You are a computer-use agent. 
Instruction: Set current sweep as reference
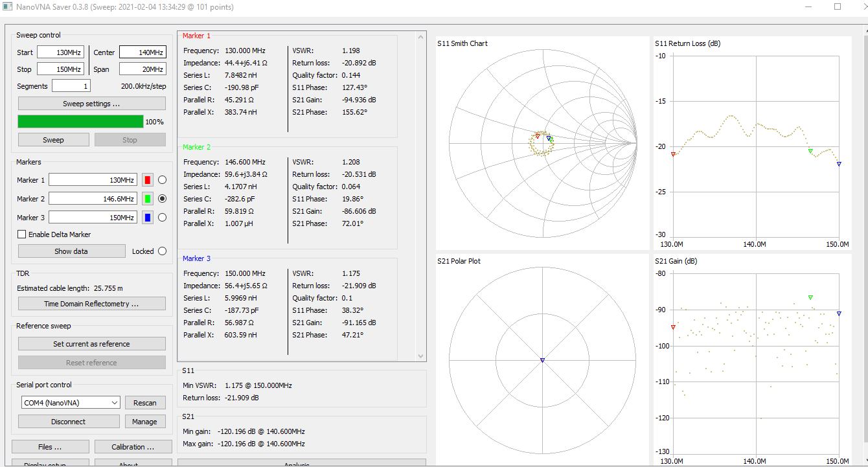pos(91,343)
